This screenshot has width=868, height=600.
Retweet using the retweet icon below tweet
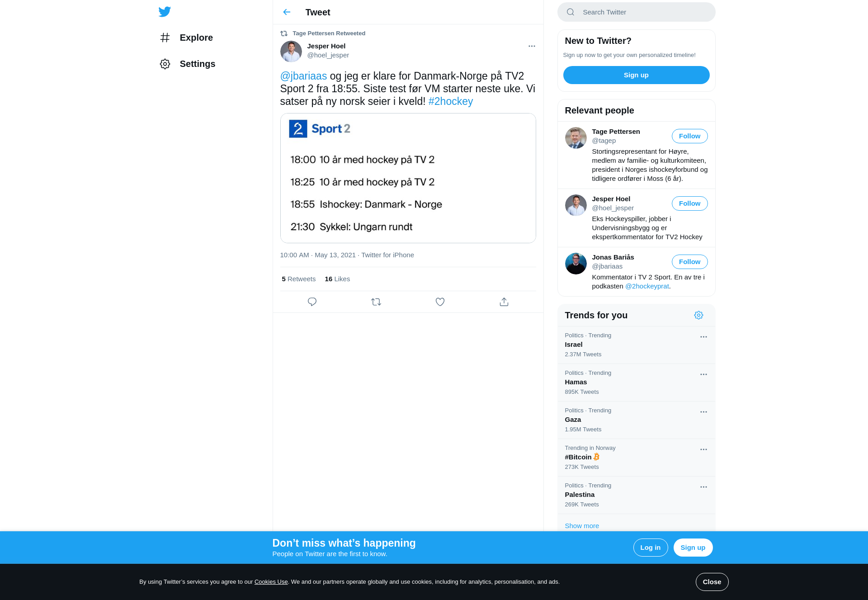coord(376,302)
